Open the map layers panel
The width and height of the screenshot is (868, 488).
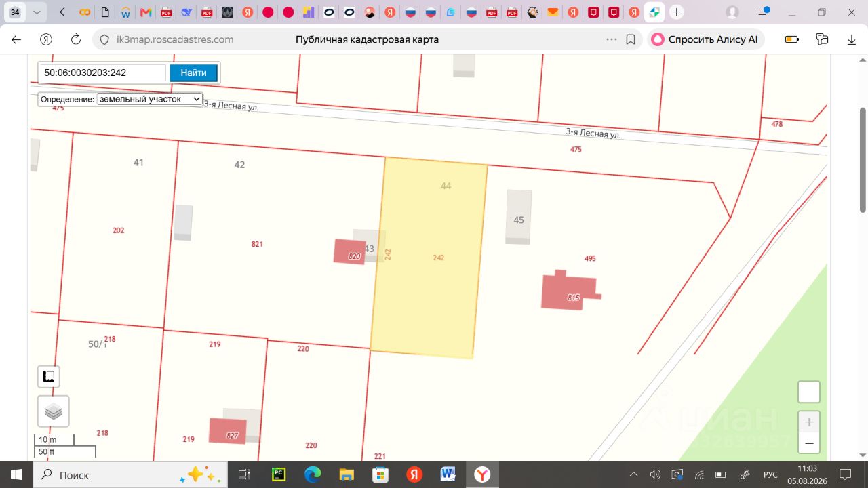coord(54,411)
